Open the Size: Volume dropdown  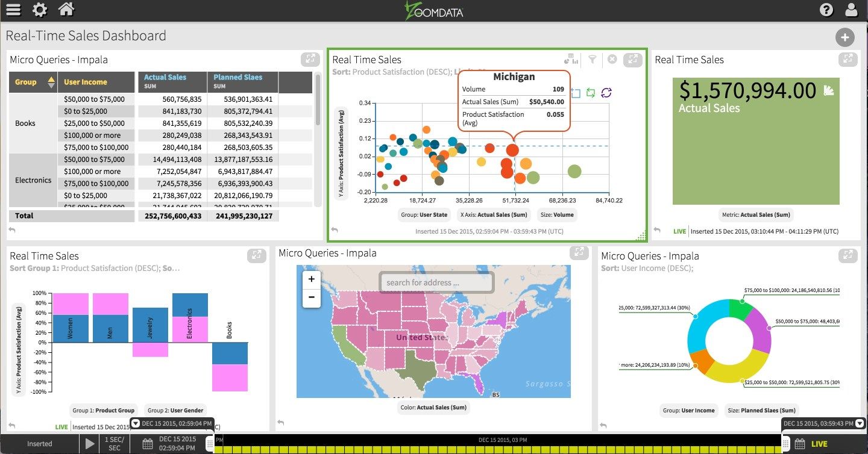[556, 214]
